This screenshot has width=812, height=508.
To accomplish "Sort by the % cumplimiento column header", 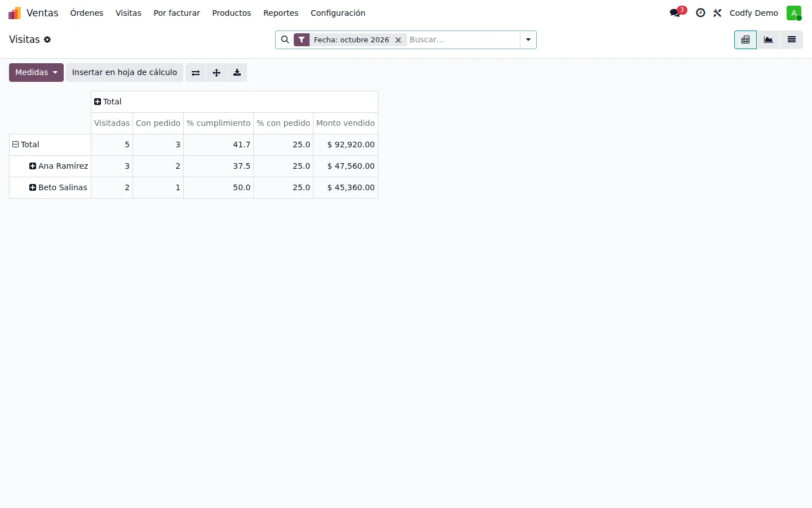I will point(218,123).
